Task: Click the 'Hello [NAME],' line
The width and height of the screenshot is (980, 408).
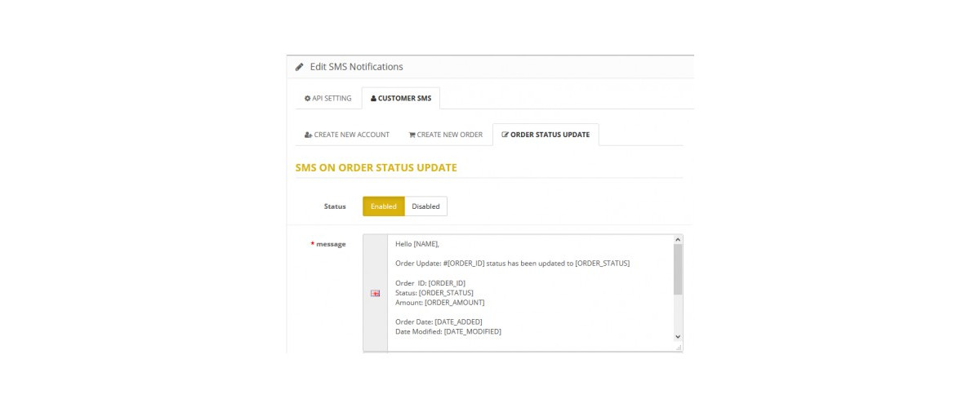Action: [417, 243]
